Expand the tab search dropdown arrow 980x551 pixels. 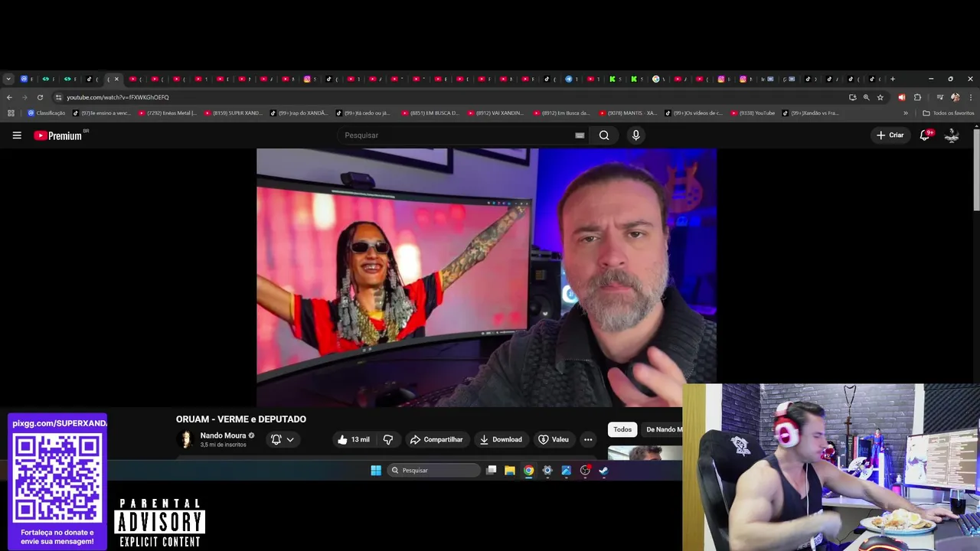(x=8, y=79)
